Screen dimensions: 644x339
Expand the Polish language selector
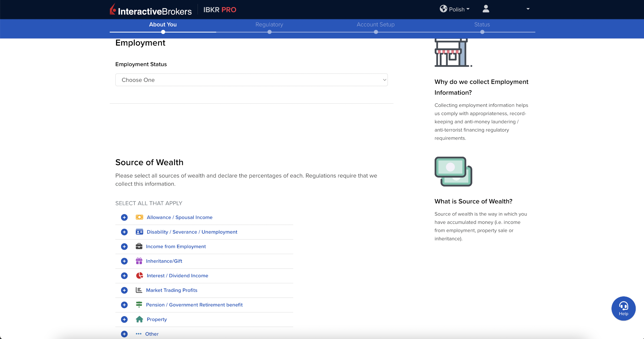pos(455,9)
